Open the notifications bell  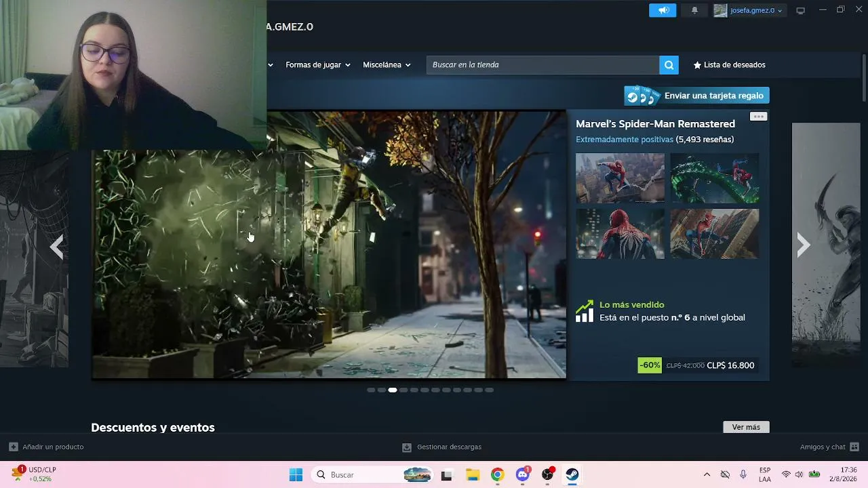pos(694,10)
